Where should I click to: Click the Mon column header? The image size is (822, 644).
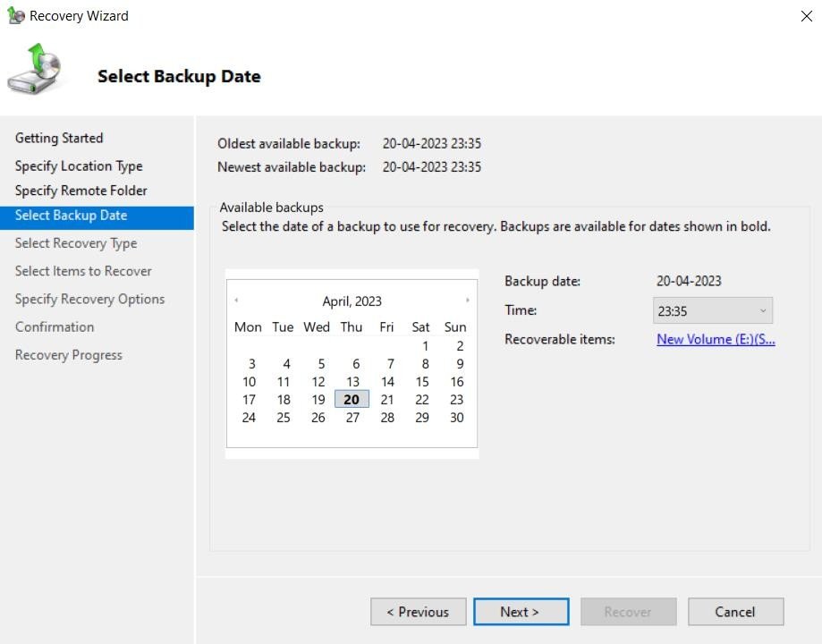248,326
